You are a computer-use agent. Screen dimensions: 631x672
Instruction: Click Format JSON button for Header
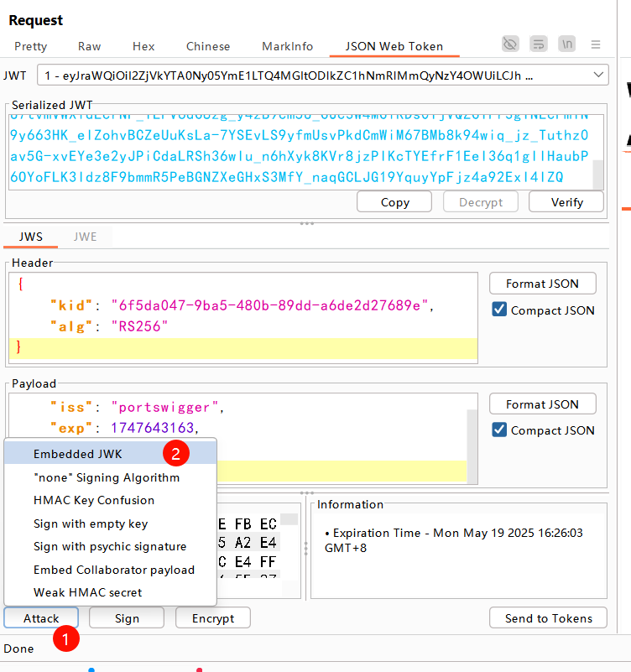542,284
